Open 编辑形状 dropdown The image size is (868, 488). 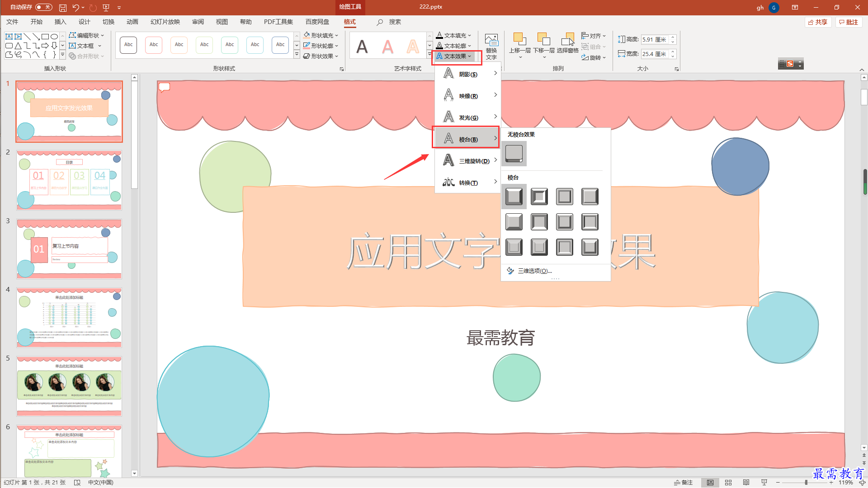(x=86, y=35)
